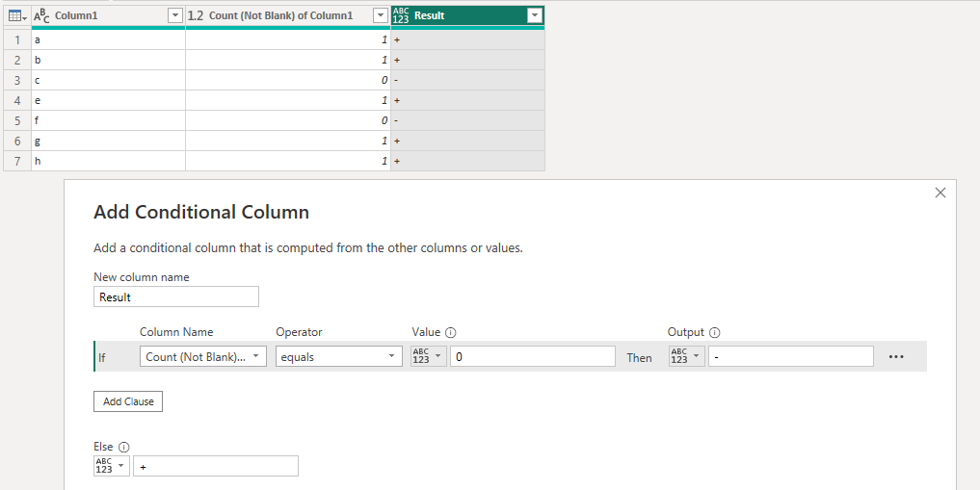Viewport: 980px width, 490px height.
Task: Close the Add Conditional Column dialog
Action: click(x=940, y=193)
